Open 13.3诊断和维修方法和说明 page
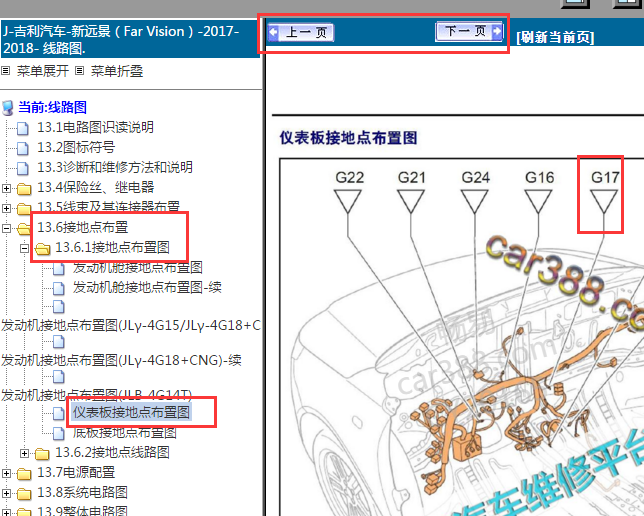 115,167
